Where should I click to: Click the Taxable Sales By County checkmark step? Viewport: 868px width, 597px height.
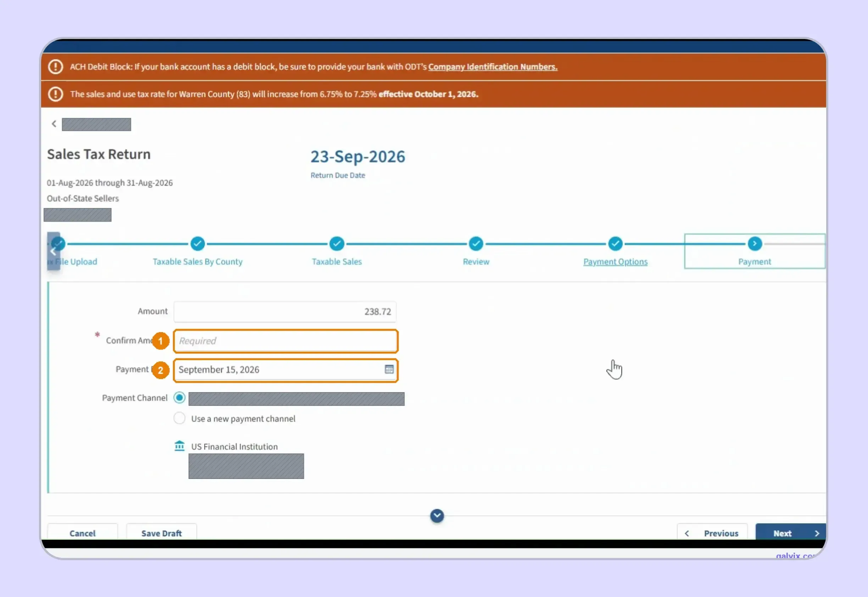point(197,244)
